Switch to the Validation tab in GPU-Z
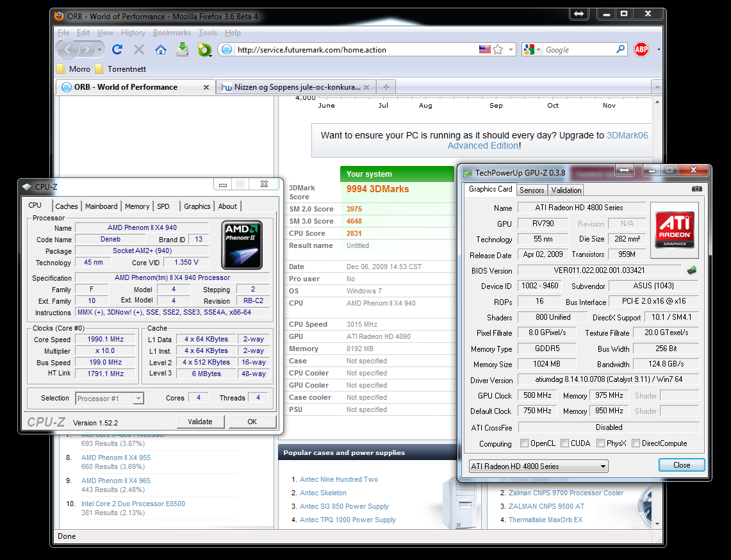The width and height of the screenshot is (731, 560). pos(566,190)
